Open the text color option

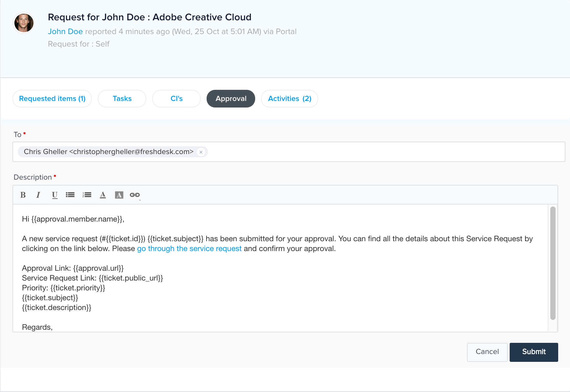[103, 195]
